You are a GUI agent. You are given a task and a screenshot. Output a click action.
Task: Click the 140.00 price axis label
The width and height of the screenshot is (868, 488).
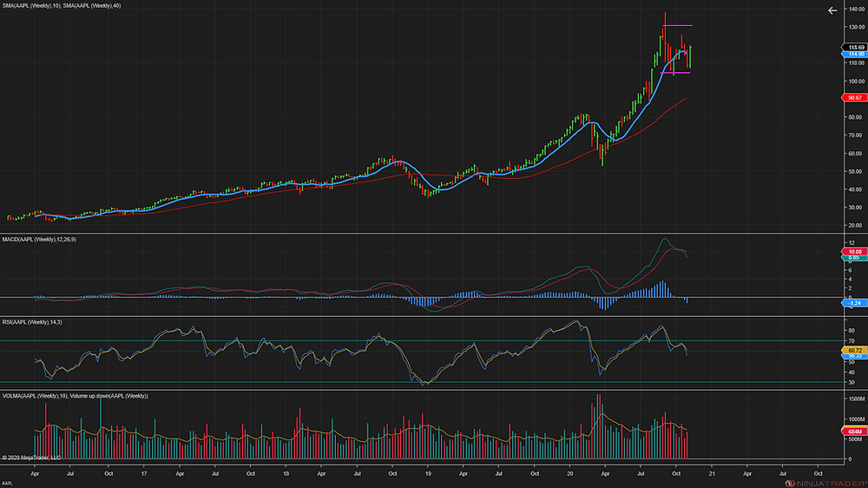(857, 10)
